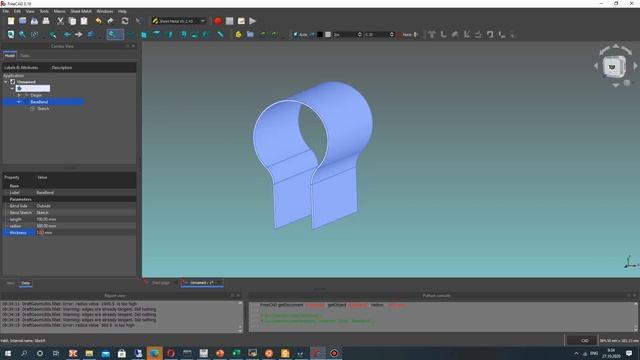Click the Open file icon
Image resolution: width=640 pixels, height=360 pixels.
pos(22,21)
